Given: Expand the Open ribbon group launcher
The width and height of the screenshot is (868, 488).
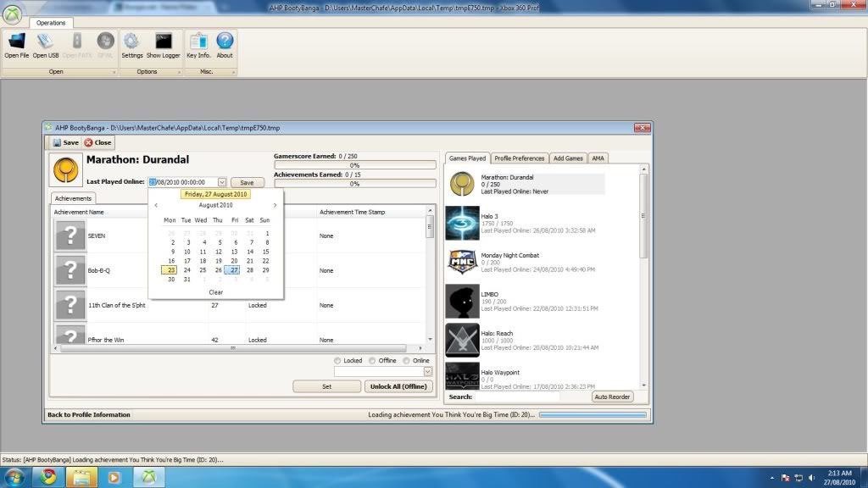Looking at the screenshot, I should coord(114,73).
